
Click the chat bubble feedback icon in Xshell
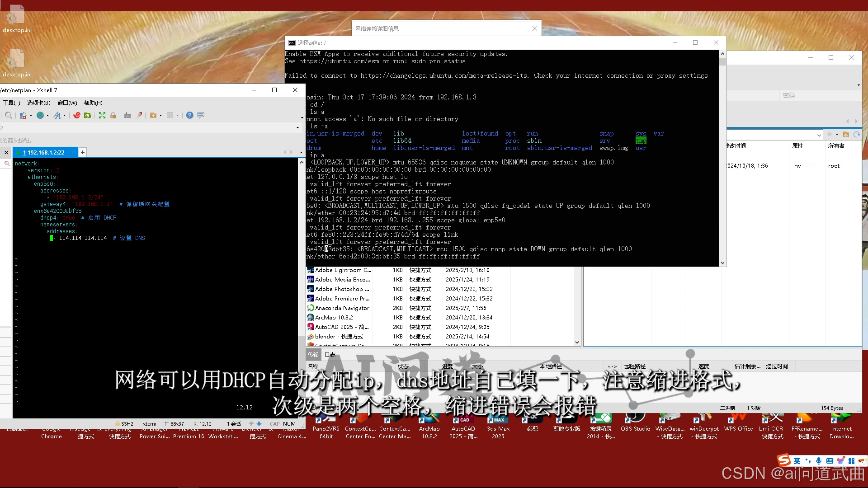point(201,115)
